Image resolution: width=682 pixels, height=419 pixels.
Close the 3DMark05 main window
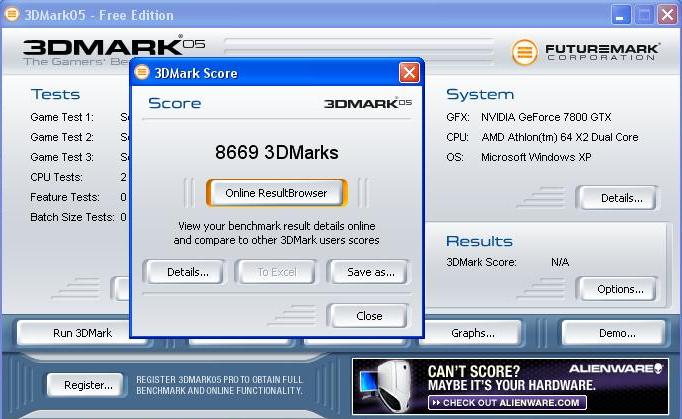[667, 15]
